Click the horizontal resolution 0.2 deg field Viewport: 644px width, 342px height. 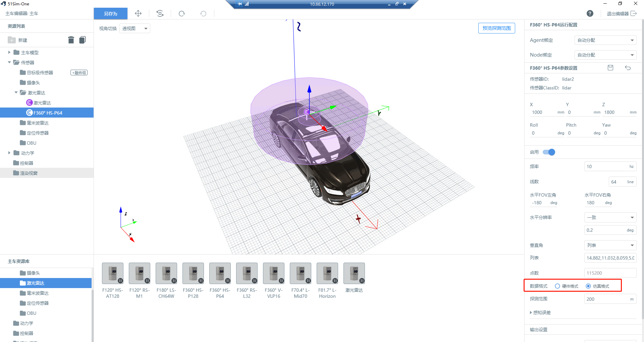pyautogui.click(x=610, y=230)
